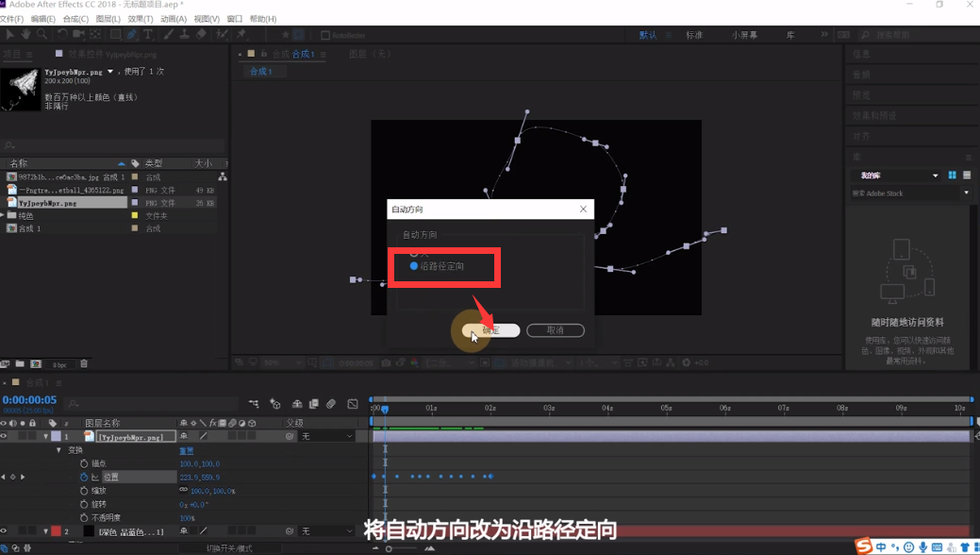Expand the 纯色 folder in project panel
The width and height of the screenshot is (980, 555).
pos(3,215)
